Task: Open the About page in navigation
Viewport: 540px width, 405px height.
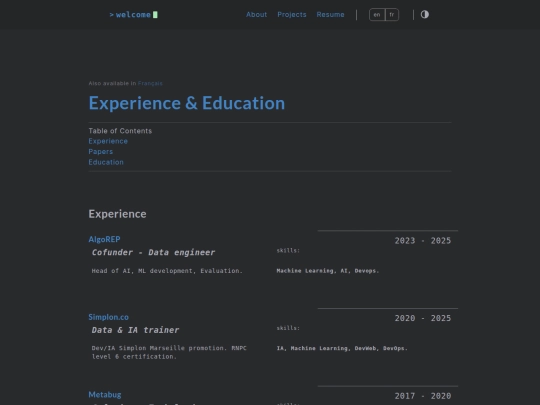Action: pyautogui.click(x=256, y=15)
